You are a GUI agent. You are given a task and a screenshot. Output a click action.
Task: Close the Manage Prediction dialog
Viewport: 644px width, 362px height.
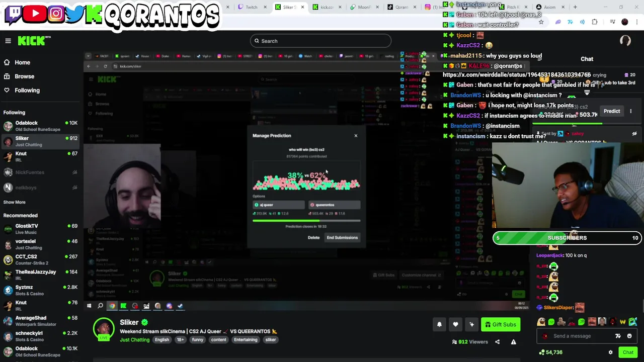356,136
